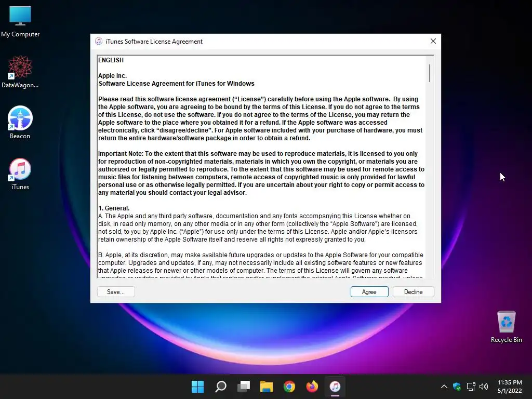The image size is (532, 399).
Task: Open Task View from taskbar
Action: (243, 387)
